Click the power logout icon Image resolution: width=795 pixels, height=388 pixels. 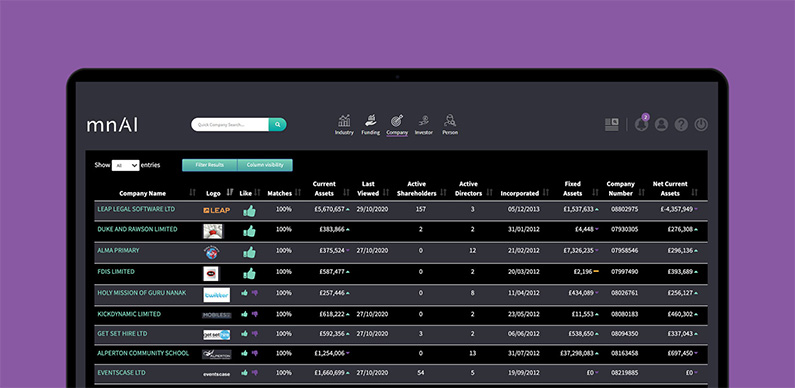pyautogui.click(x=701, y=125)
